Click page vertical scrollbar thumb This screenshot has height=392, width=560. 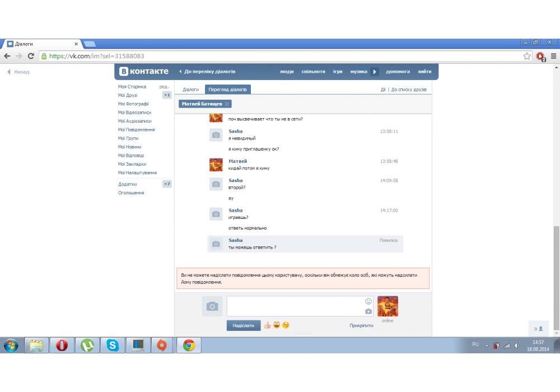click(x=557, y=278)
